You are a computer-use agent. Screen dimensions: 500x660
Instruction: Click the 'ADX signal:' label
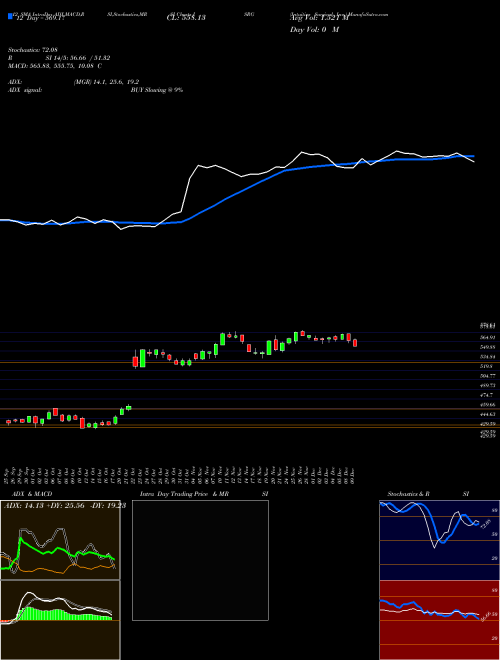tap(25, 90)
